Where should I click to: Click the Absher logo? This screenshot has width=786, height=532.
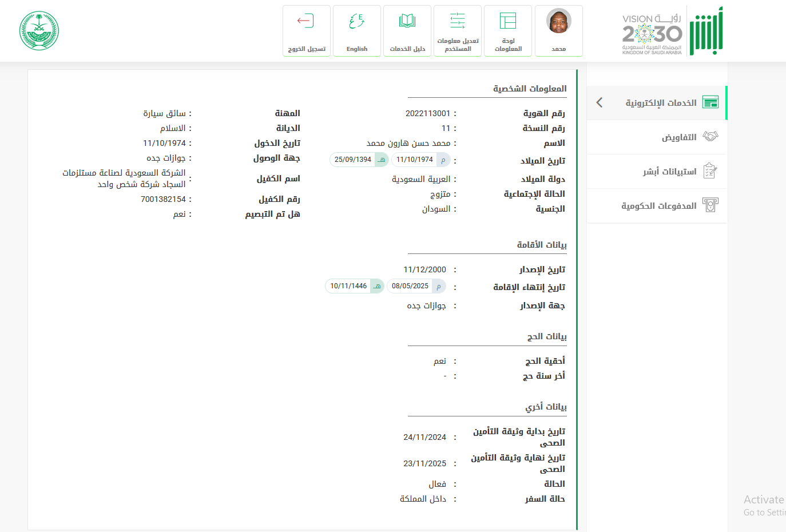[x=706, y=31]
